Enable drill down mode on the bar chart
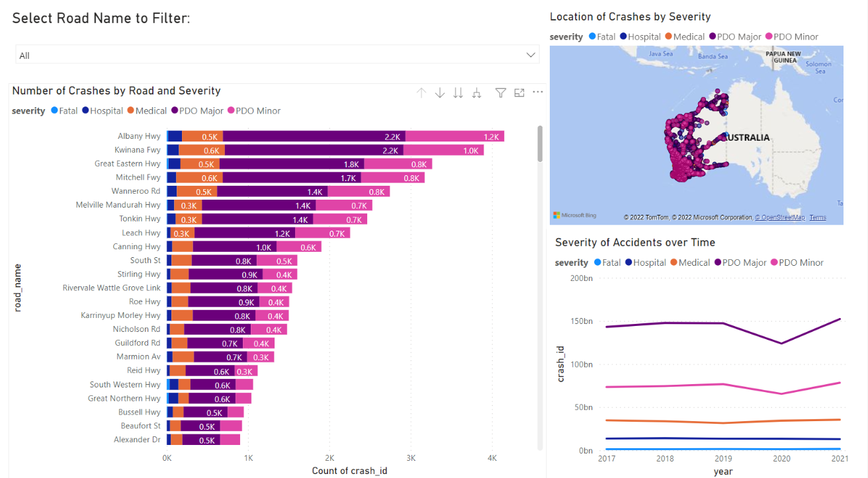 440,93
